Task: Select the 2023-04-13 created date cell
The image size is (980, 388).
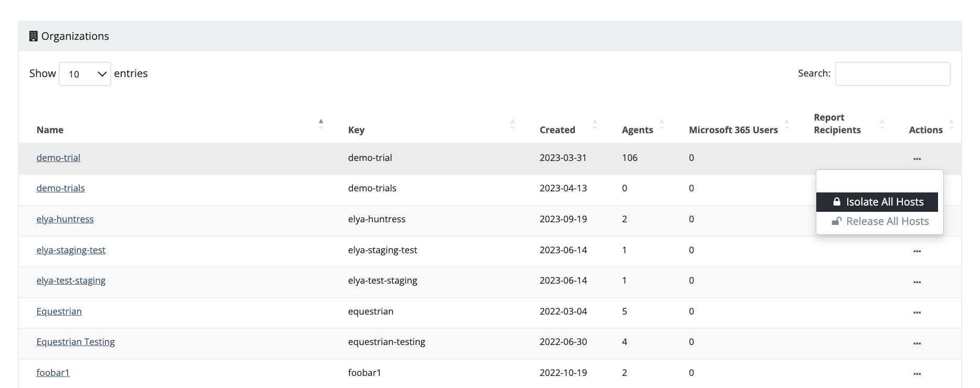Action: click(x=563, y=188)
